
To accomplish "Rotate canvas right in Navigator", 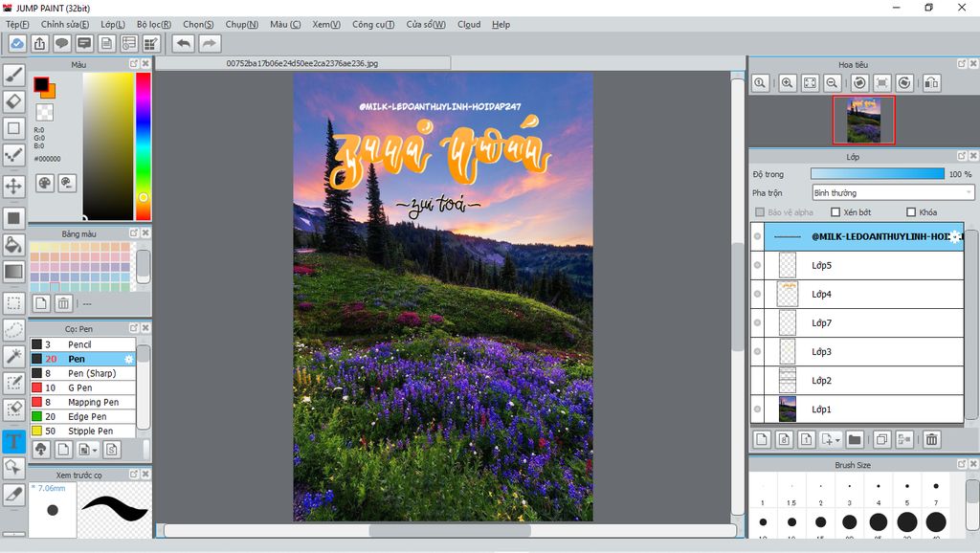I will pyautogui.click(x=904, y=82).
